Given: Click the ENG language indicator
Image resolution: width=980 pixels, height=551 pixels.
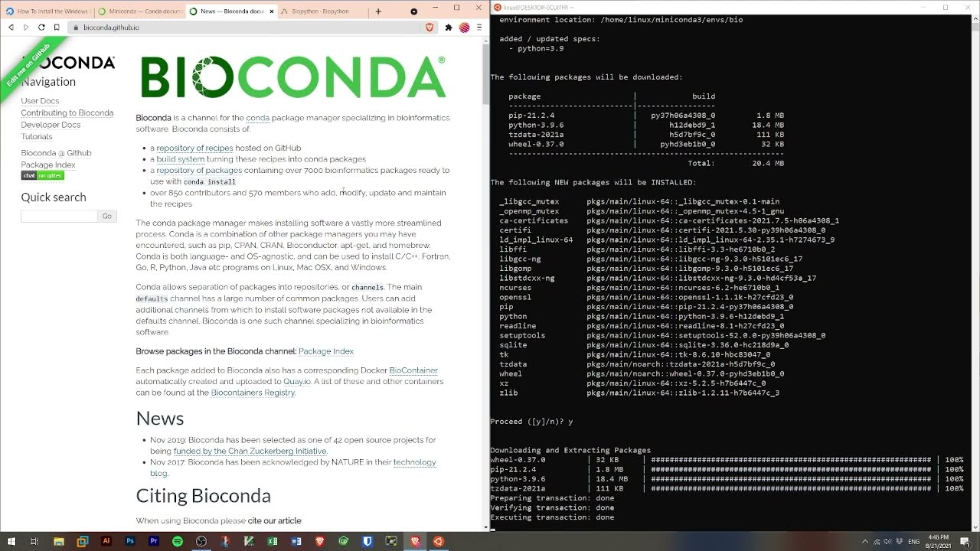Looking at the screenshot, I should 914,542.
